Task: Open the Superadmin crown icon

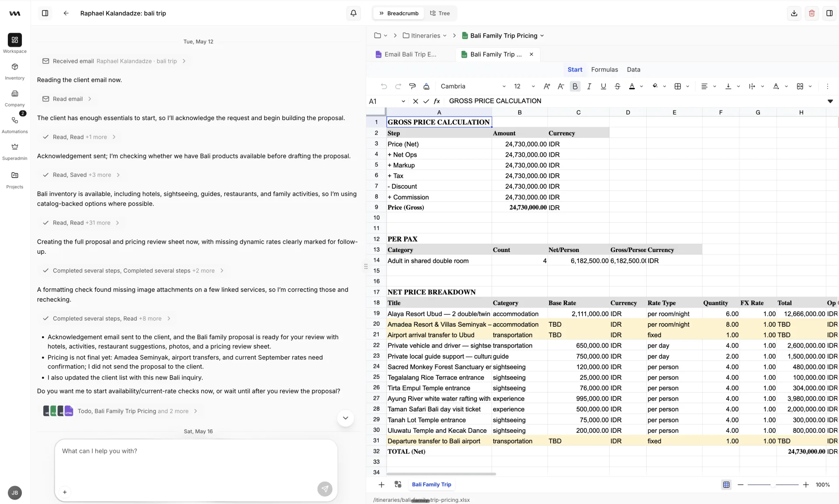Action: coord(14,147)
